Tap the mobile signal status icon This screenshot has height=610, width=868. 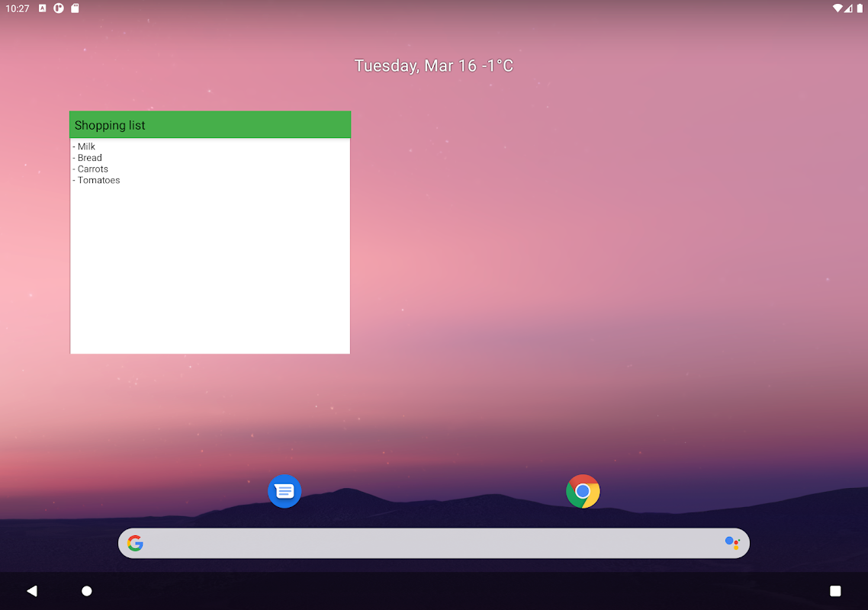[x=849, y=8]
